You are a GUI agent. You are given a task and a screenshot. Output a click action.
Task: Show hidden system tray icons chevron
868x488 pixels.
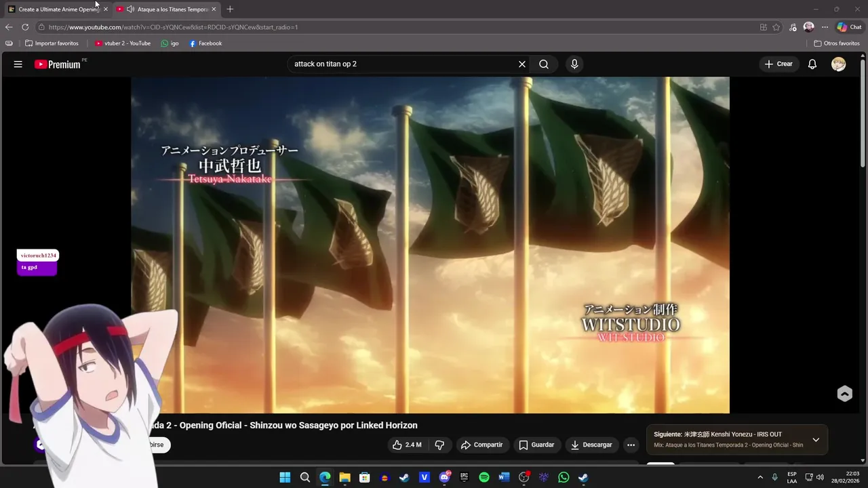coord(760,477)
